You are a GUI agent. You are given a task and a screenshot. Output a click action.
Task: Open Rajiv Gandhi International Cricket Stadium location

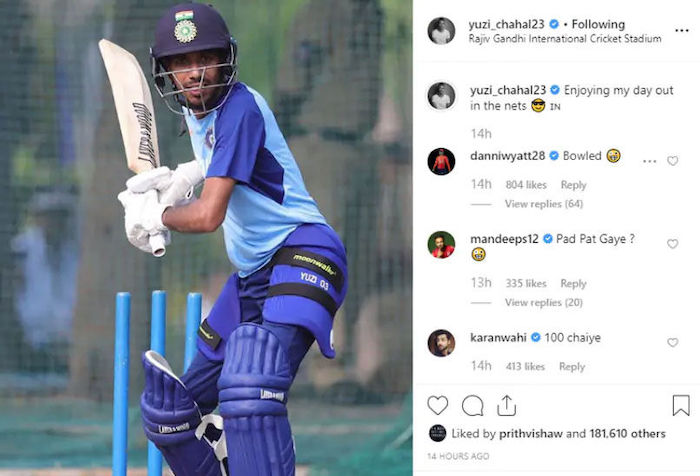565,39
